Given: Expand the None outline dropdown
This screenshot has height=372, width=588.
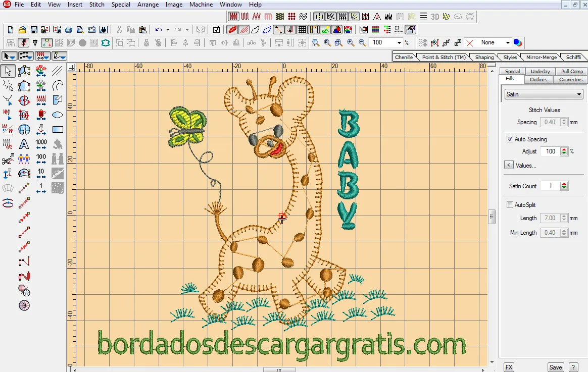Looking at the screenshot, I should coord(507,42).
